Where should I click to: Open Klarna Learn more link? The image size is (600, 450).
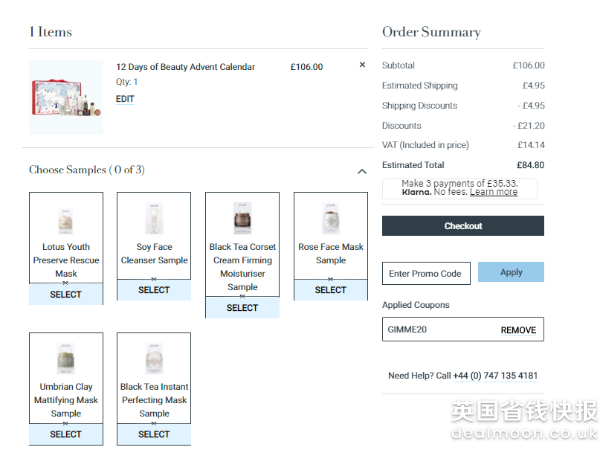494,192
